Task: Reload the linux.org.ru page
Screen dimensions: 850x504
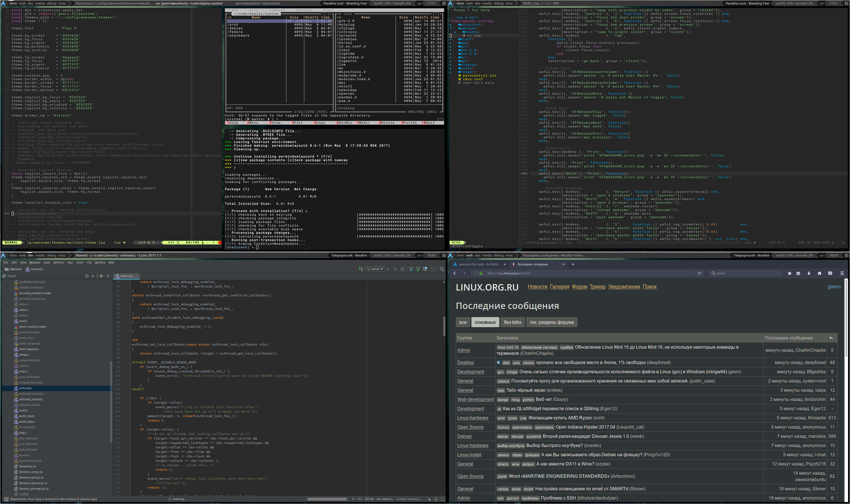Action: click(x=700, y=273)
